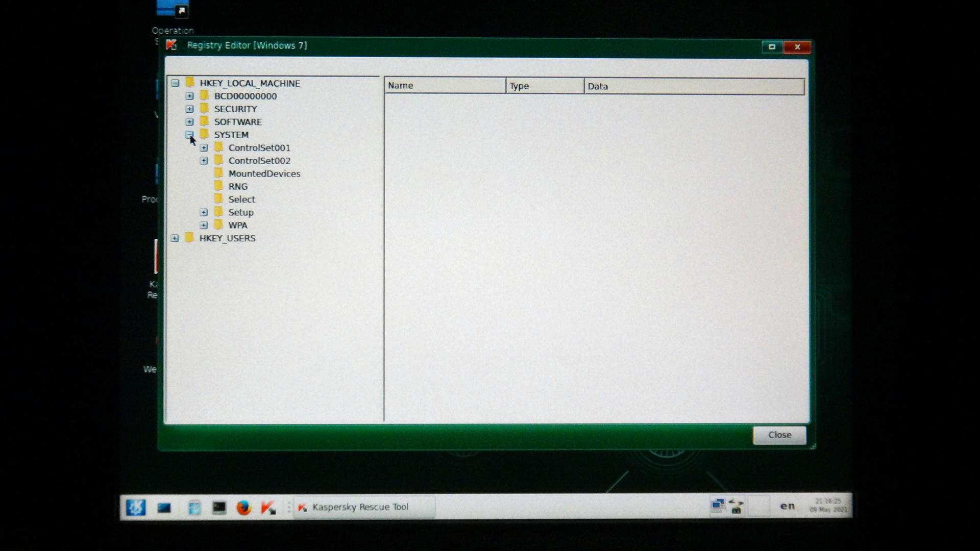The height and width of the screenshot is (551, 980).
Task: Close the Registry Editor with Close button
Action: click(x=779, y=435)
